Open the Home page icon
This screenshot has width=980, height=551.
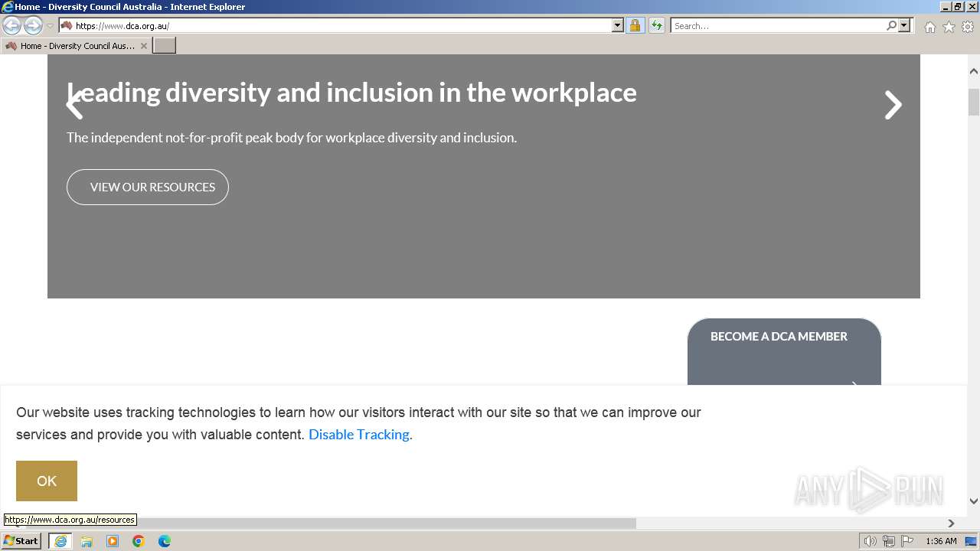point(929,27)
